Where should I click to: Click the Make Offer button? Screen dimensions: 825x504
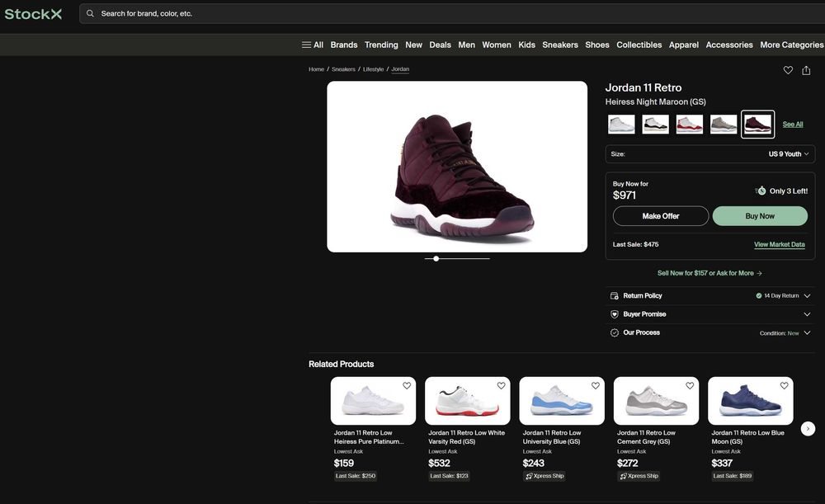tap(660, 215)
